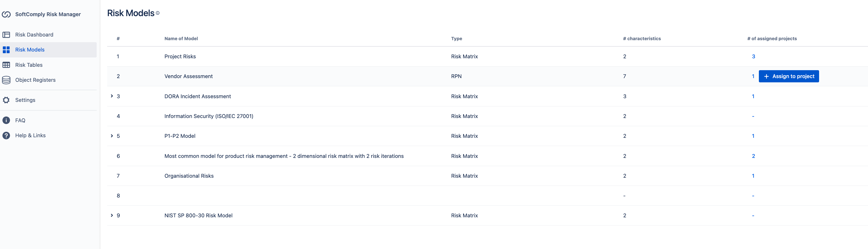Click the FAQ info icon

(6, 121)
